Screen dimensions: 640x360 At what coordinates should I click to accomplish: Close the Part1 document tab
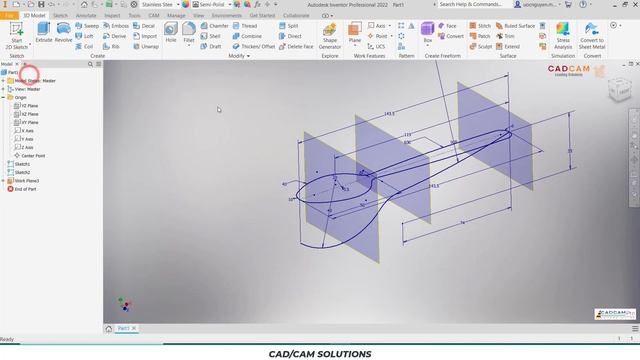click(134, 328)
